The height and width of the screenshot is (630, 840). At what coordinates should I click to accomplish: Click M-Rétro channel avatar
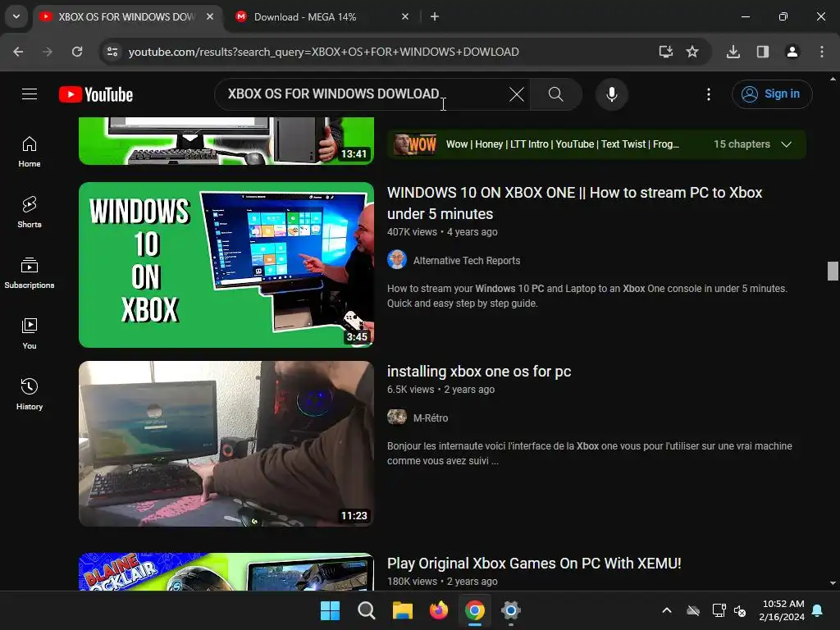(x=397, y=417)
